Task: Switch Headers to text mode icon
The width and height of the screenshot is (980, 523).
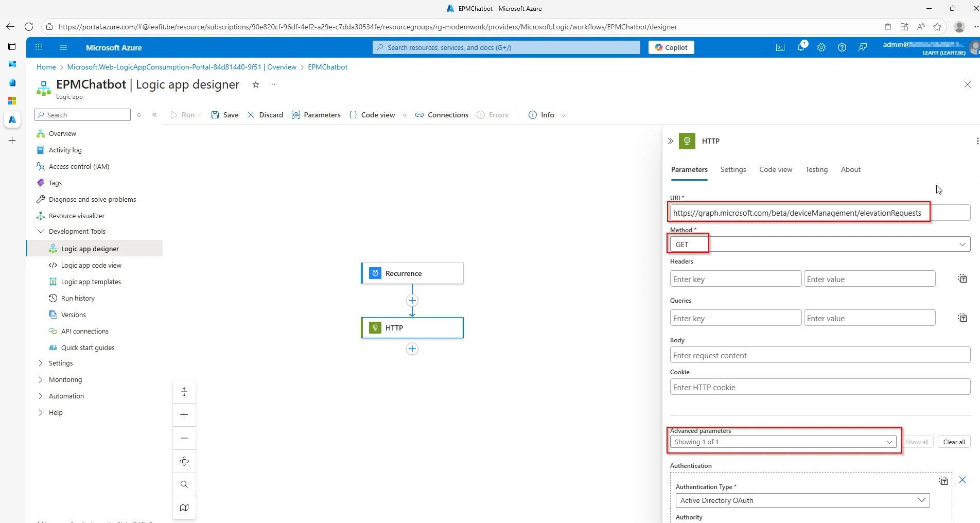Action: [962, 279]
